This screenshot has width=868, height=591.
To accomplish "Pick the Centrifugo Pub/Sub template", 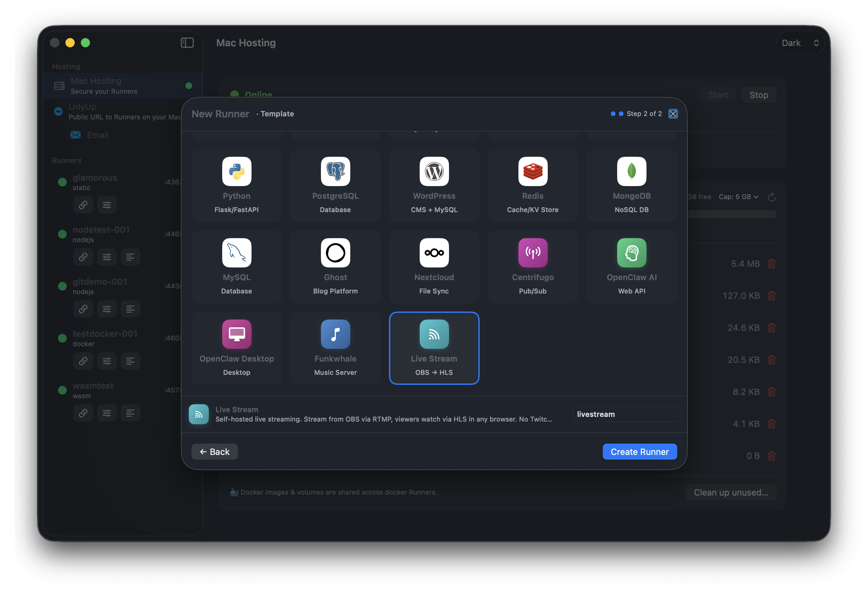I will pos(533,266).
